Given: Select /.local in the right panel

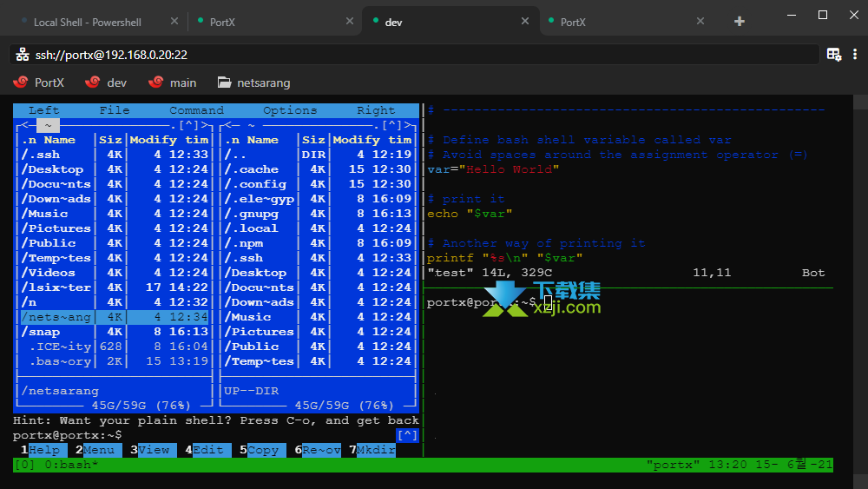Looking at the screenshot, I should pyautogui.click(x=318, y=228).
